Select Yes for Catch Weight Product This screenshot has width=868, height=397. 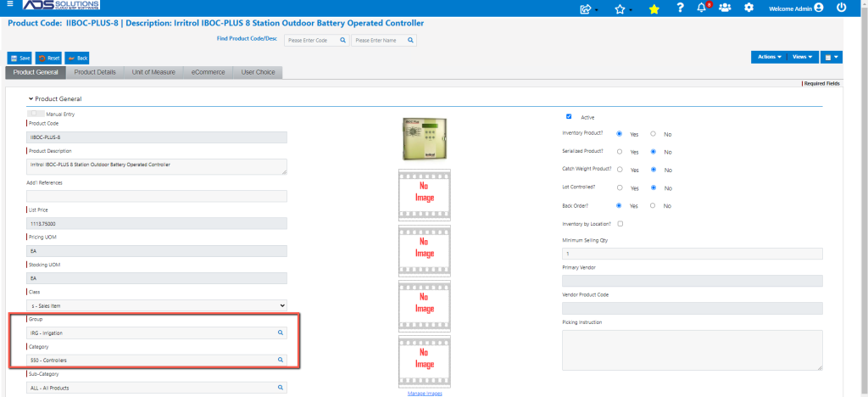click(x=620, y=170)
